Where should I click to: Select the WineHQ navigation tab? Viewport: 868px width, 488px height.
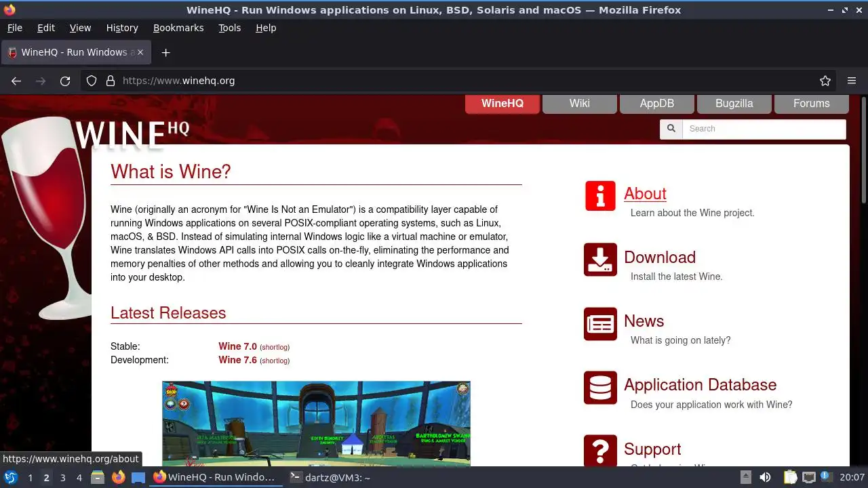[x=502, y=104]
